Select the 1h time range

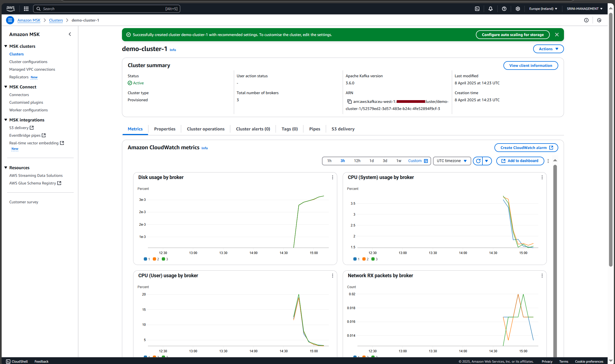click(x=329, y=161)
